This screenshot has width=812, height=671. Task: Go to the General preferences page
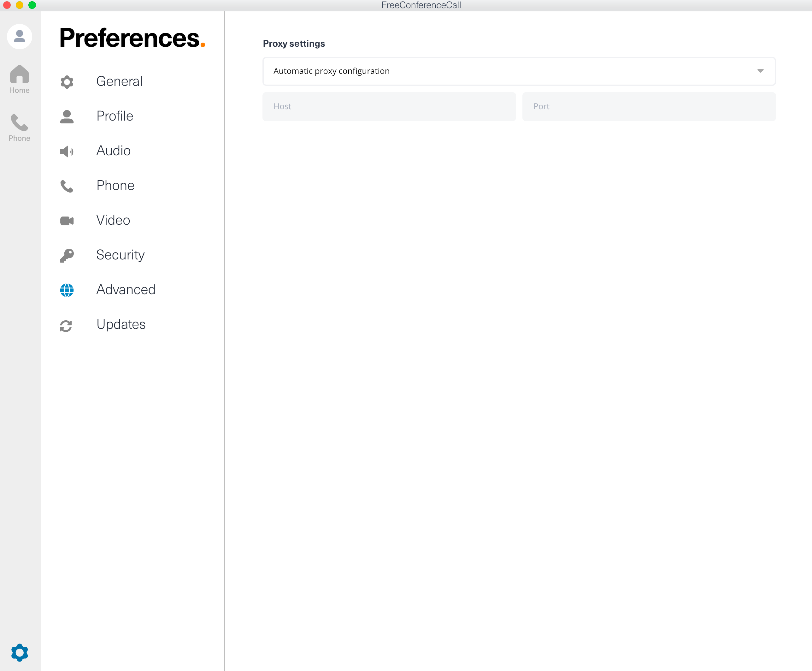[x=119, y=81]
